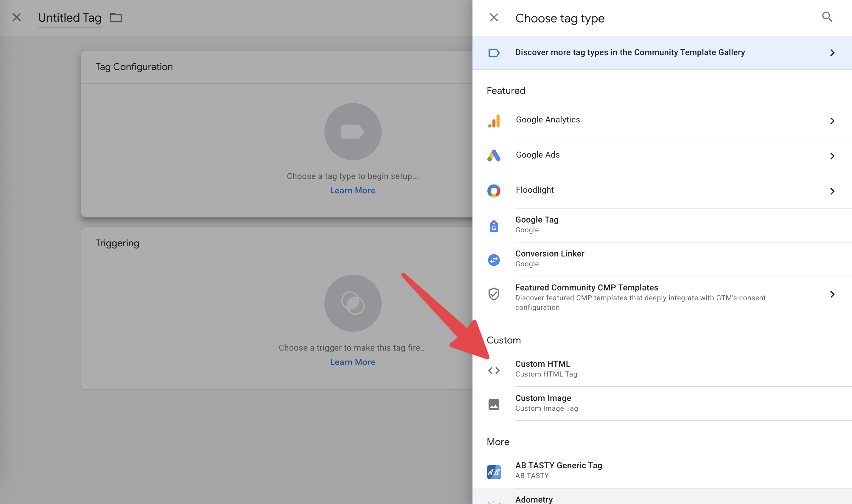Select the Google Ads tag icon
The height and width of the screenshot is (504, 852).
494,156
